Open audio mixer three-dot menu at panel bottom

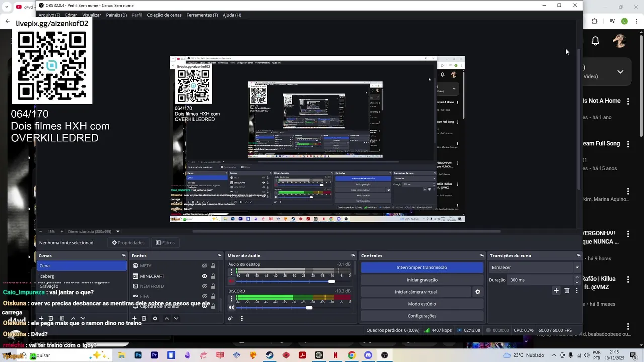[242, 318]
